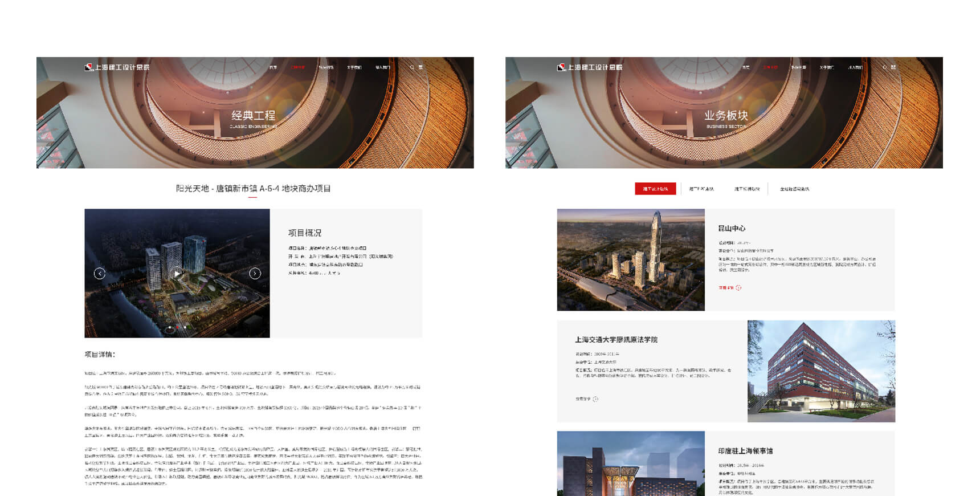This screenshot has width=980, height=496.
Task: Click the 项目详情 heading
Action: click(x=100, y=355)
